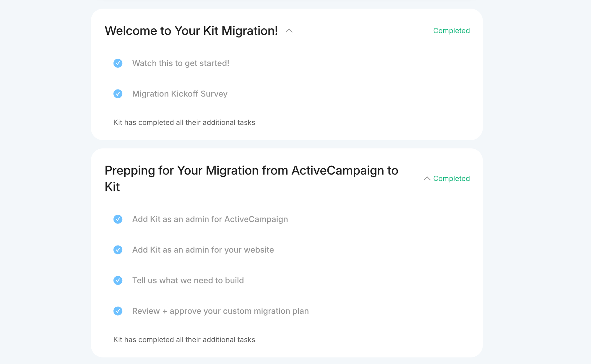This screenshot has width=591, height=364.
Task: Click Completed status in Prepping section
Action: (451, 179)
